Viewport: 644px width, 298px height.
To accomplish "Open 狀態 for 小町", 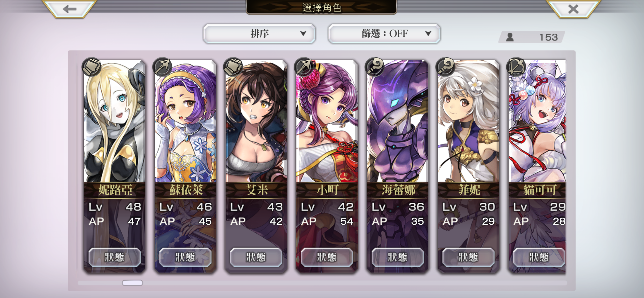I will pos(327,257).
